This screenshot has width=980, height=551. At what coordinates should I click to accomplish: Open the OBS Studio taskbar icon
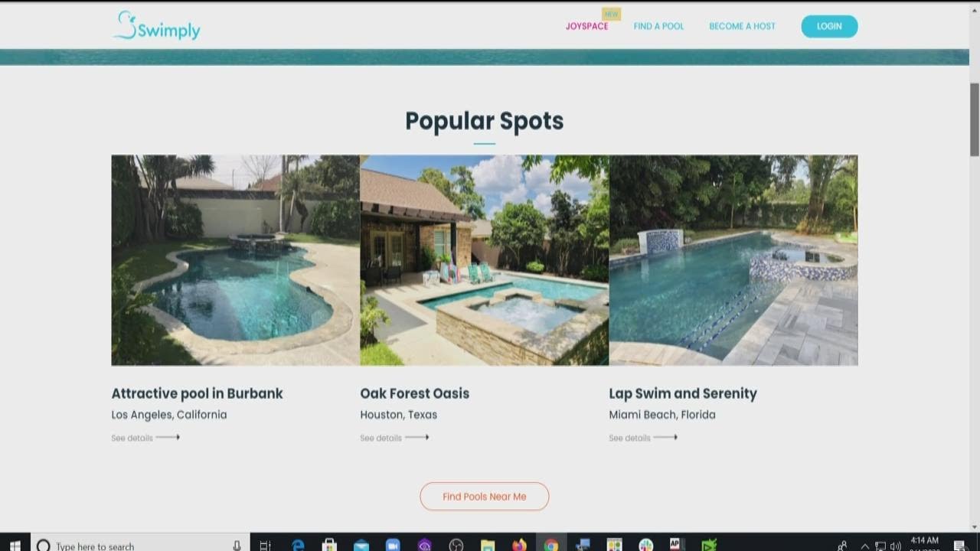coord(456,546)
